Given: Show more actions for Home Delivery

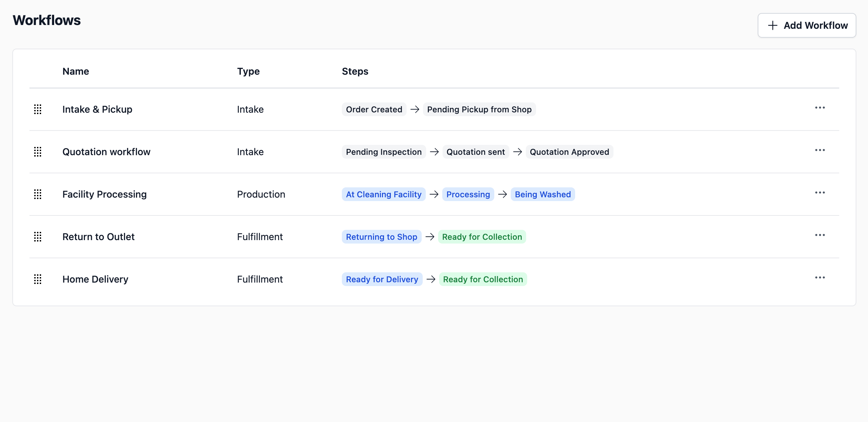Looking at the screenshot, I should (820, 278).
